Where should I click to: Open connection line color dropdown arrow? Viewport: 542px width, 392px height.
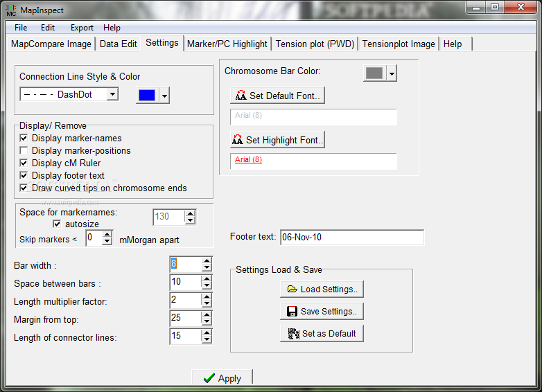click(164, 96)
